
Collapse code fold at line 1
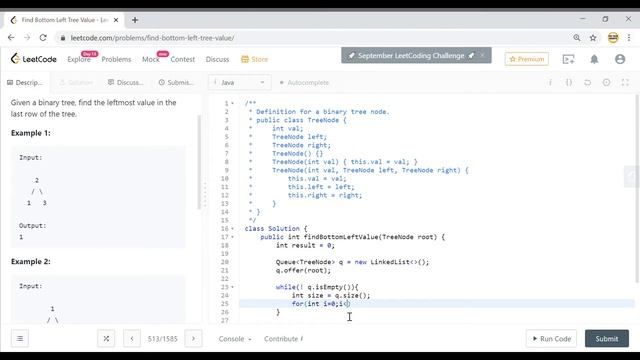coord(233,103)
